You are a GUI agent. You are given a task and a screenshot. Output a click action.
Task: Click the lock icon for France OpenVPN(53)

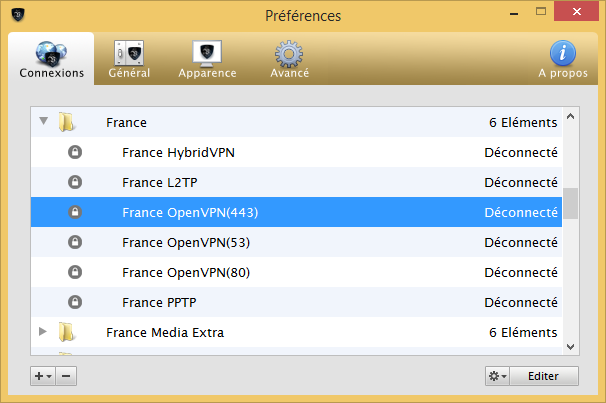tap(75, 242)
